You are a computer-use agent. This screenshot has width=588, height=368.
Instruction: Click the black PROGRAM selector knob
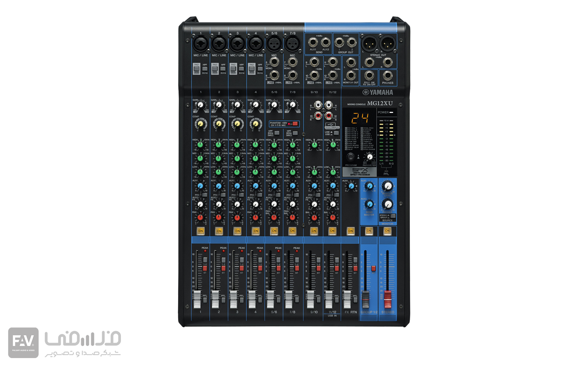click(x=351, y=157)
